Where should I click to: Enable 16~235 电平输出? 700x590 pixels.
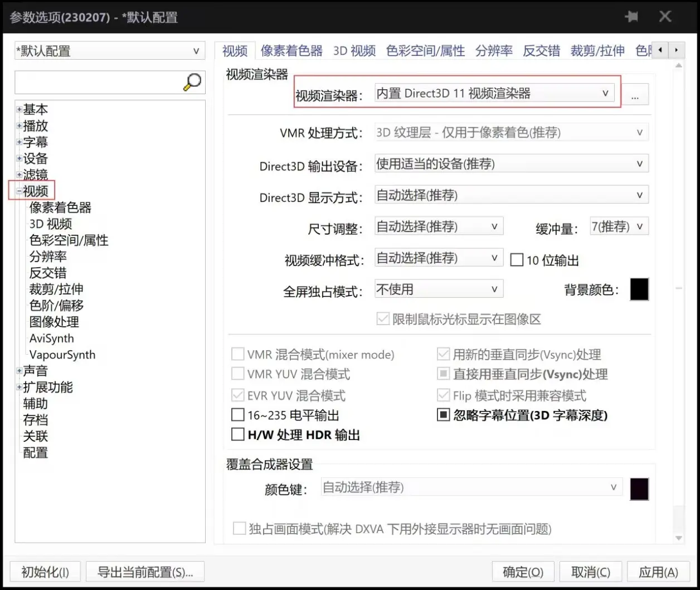click(238, 415)
